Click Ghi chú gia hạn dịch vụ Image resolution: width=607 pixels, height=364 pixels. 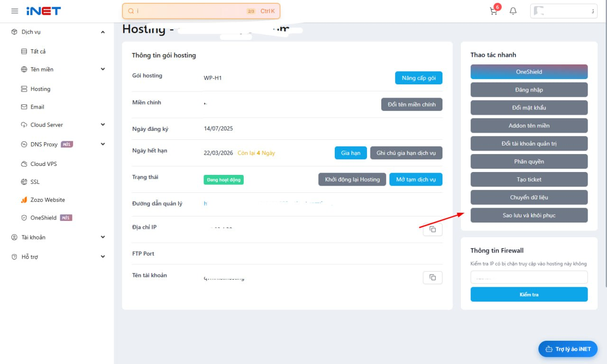[406, 153]
